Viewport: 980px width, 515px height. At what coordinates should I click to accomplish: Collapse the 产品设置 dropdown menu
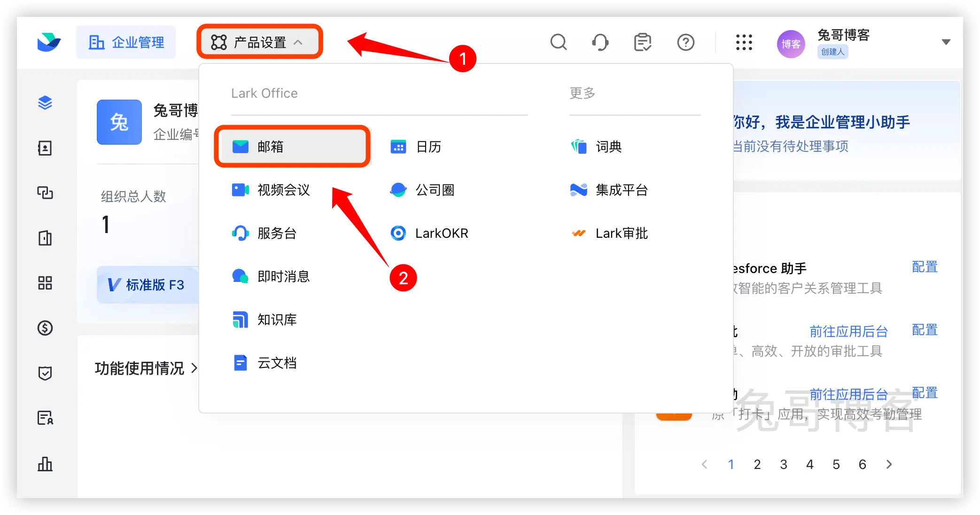click(259, 42)
